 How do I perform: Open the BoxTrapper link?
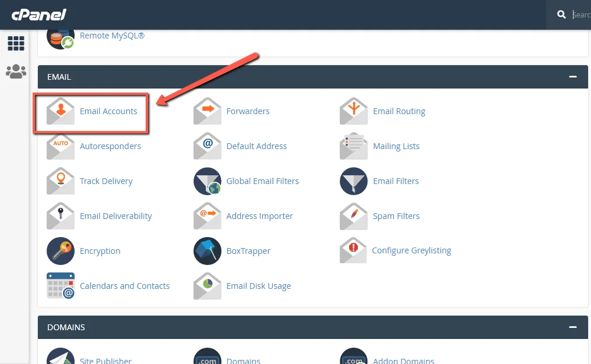(x=248, y=251)
